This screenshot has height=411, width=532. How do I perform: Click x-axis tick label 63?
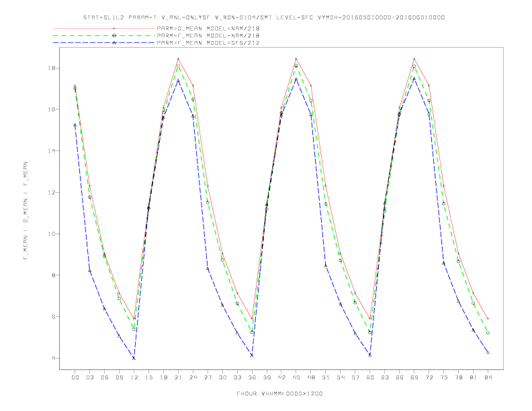coord(385,377)
